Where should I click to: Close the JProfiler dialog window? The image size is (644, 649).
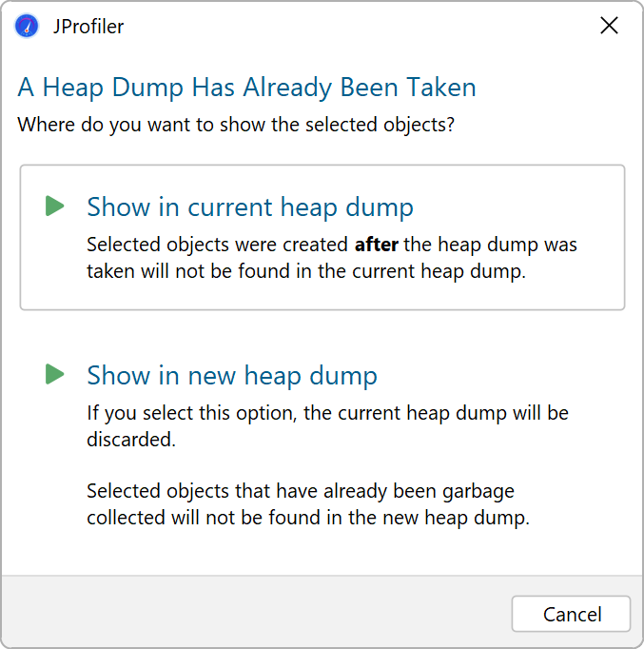609,26
